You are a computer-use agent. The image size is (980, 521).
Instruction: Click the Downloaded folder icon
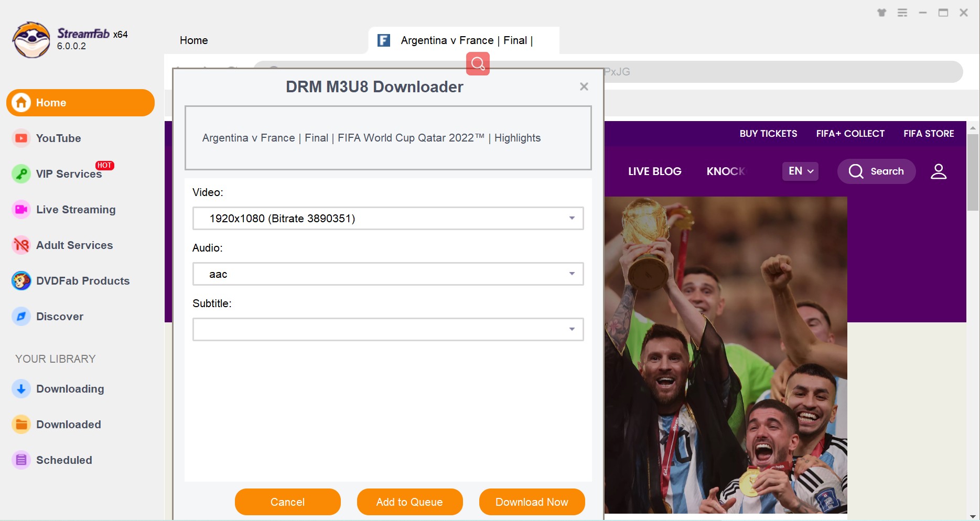pos(21,425)
